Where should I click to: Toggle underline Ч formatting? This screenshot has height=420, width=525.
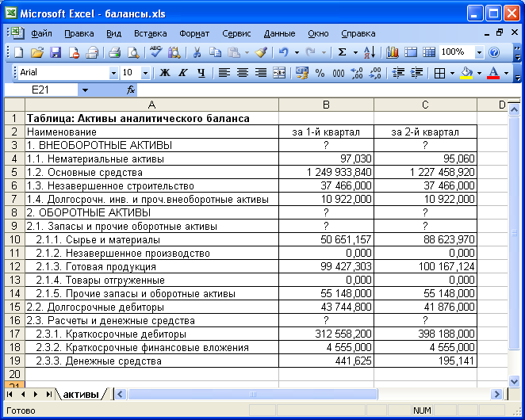pyautogui.click(x=201, y=73)
